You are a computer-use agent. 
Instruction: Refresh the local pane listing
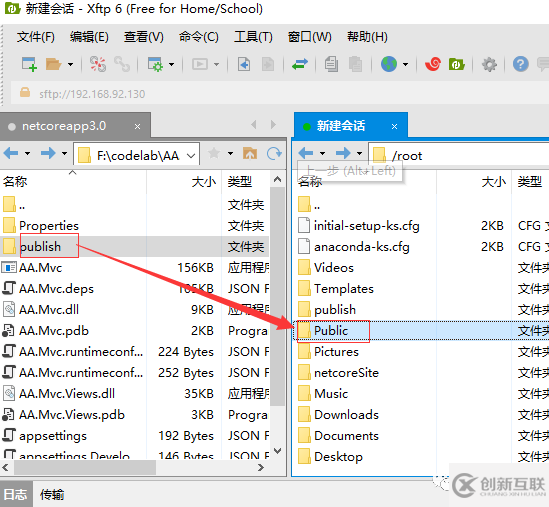pos(274,153)
